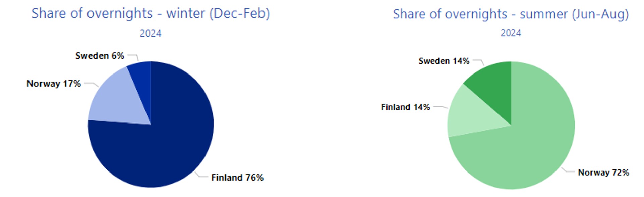The width and height of the screenshot is (644, 197).
Task: Select the 'Sweden 6%' label
Action: pos(100,56)
